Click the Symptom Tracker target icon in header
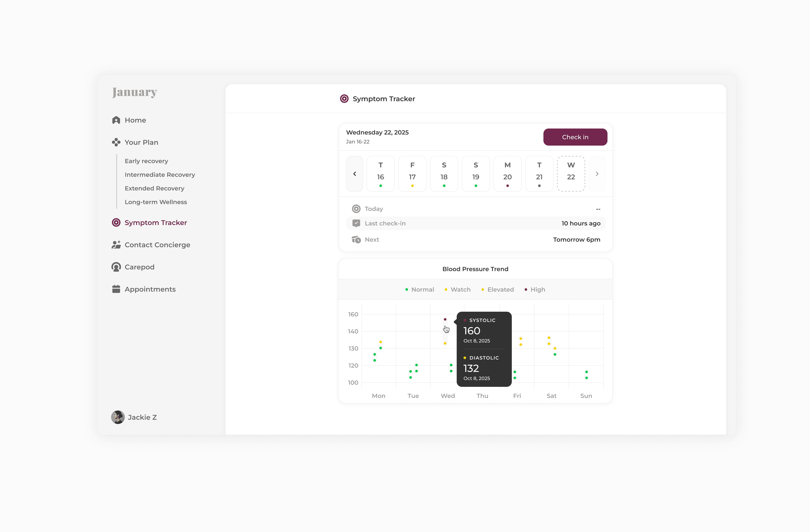Viewport: 810px width, 532px height. [x=344, y=99]
